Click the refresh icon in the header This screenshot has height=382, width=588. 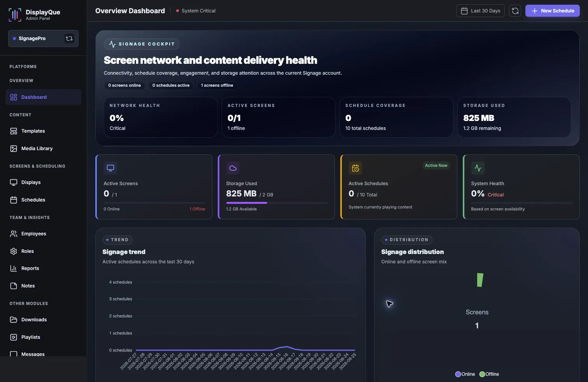(x=515, y=11)
